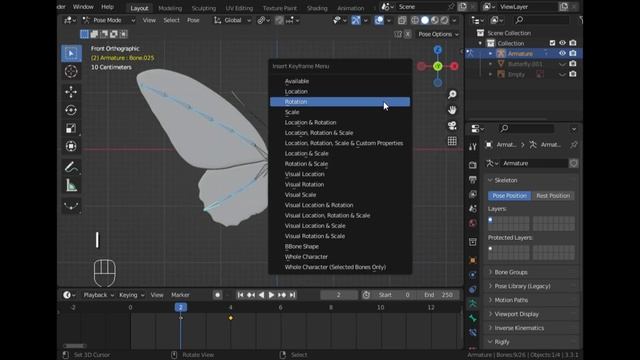This screenshot has width=640, height=360.
Task: Select the Move tool
Action: click(x=71, y=92)
